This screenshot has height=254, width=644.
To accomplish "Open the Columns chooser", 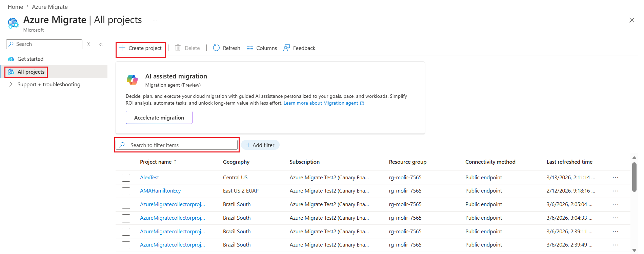I will 262,48.
